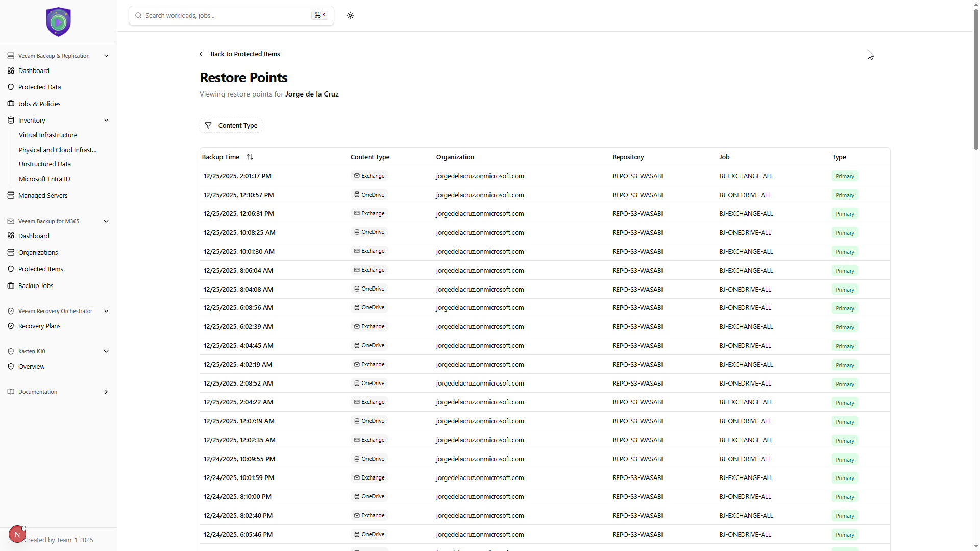Collapse the Inventory submenu chevron

click(x=106, y=120)
